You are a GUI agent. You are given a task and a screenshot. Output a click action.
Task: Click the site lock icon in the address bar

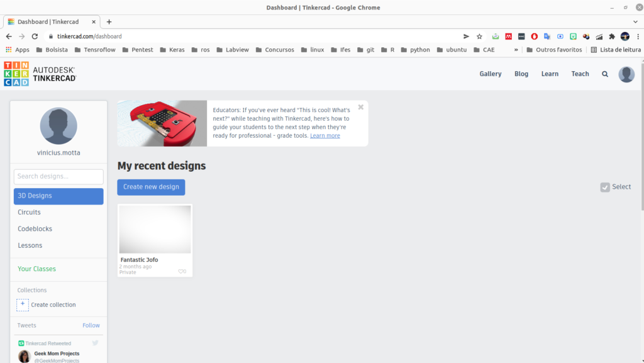tap(51, 36)
